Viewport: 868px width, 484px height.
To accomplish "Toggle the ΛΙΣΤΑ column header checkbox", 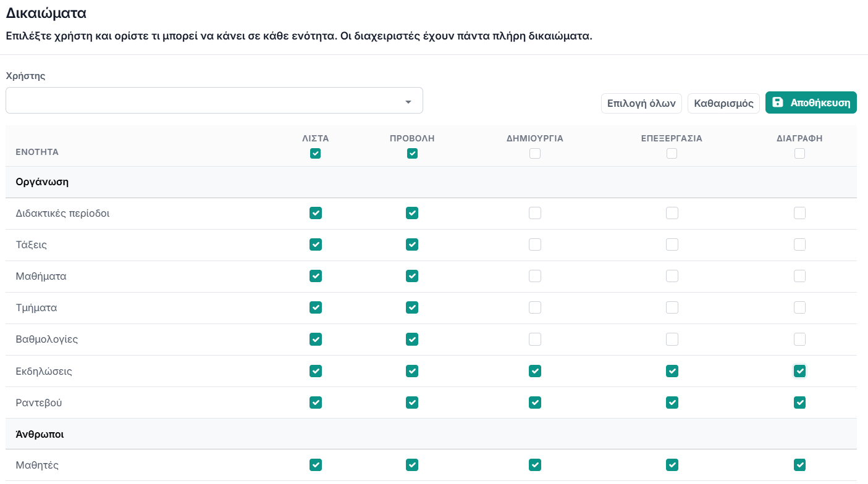I will pos(316,154).
